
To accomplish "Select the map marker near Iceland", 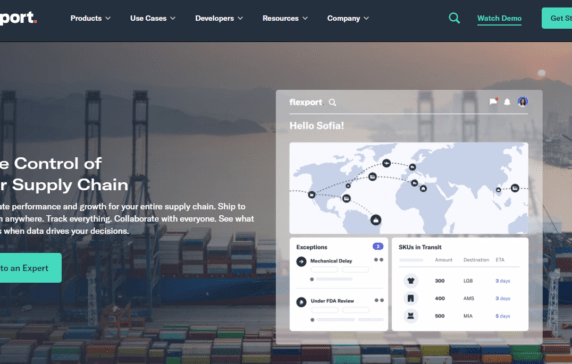I will [x=387, y=163].
